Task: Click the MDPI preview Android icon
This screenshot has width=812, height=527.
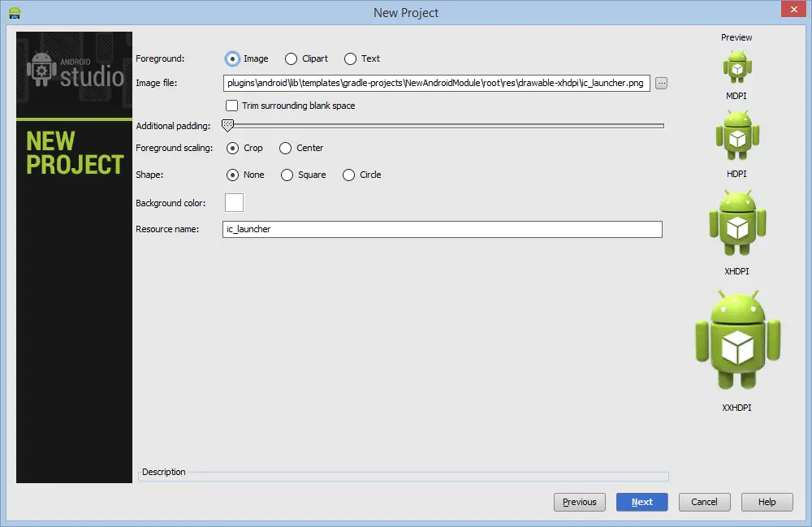Action: point(736,67)
